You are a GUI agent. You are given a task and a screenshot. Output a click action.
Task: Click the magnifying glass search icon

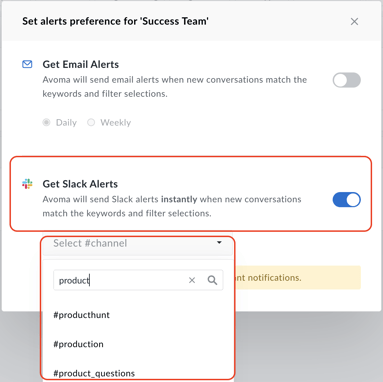pyautogui.click(x=212, y=280)
